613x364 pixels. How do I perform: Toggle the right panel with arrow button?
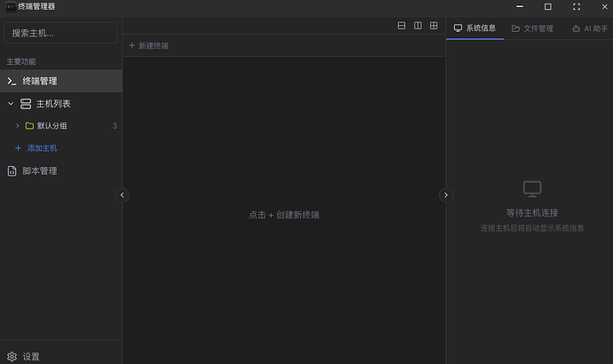pos(446,194)
